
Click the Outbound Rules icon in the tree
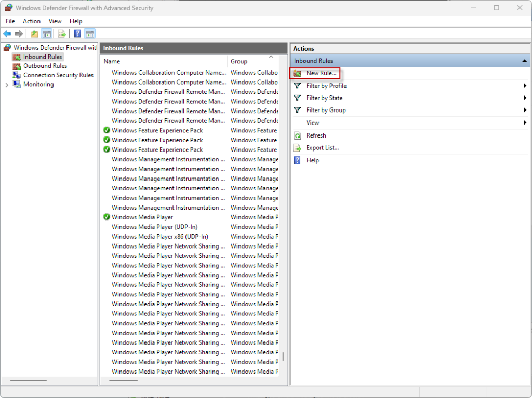click(x=17, y=66)
